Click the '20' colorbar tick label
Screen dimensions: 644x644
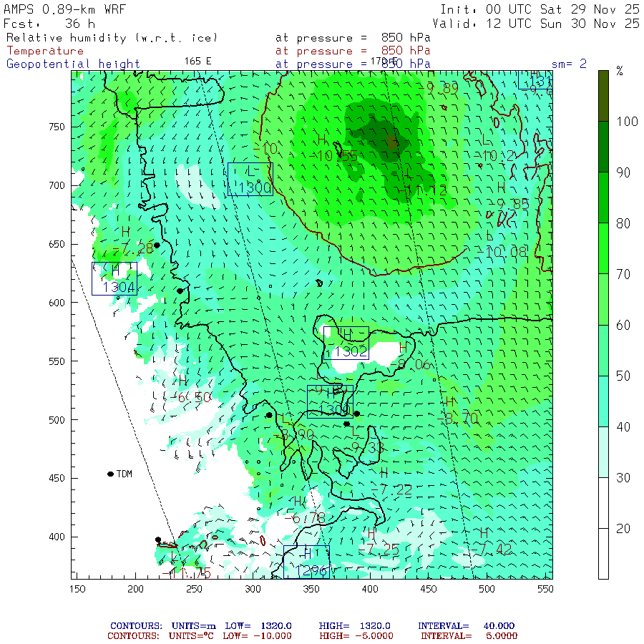623,528
